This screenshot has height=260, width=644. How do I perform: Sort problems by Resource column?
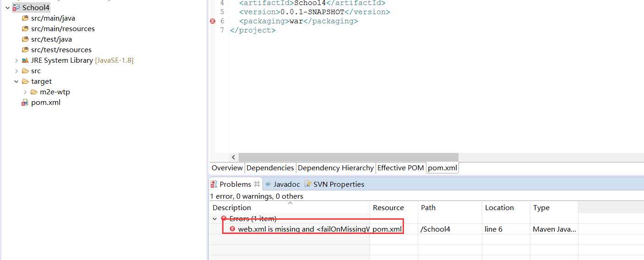(393, 207)
